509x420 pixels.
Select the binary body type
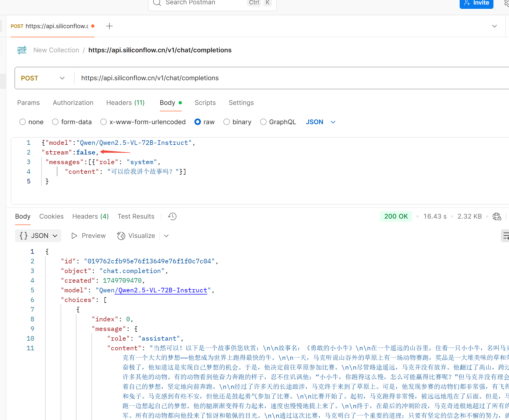[227, 122]
